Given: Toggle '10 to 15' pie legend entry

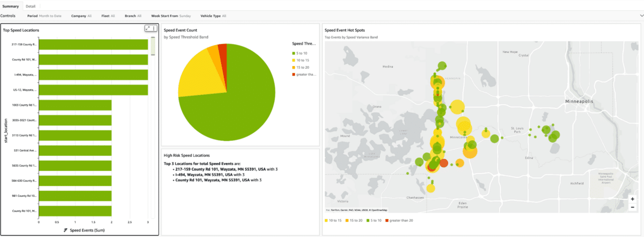Looking at the screenshot, I should [x=302, y=60].
